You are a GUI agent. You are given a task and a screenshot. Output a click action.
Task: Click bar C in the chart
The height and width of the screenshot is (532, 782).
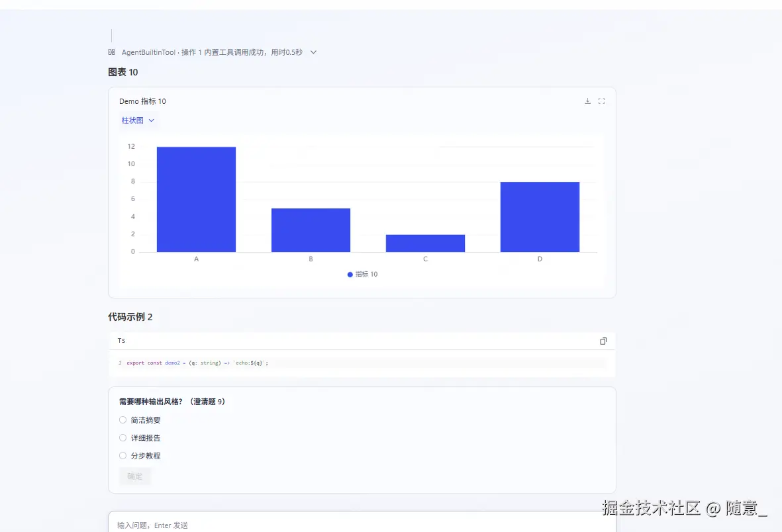coord(425,244)
